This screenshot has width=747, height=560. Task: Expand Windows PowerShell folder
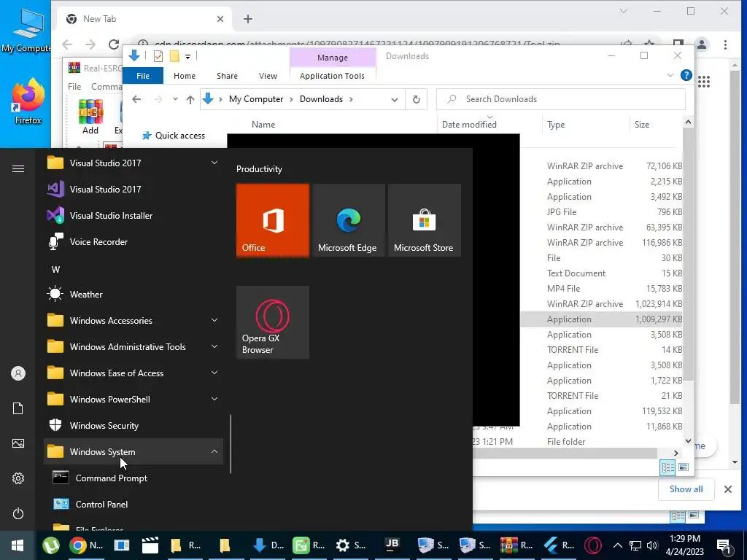pyautogui.click(x=214, y=399)
